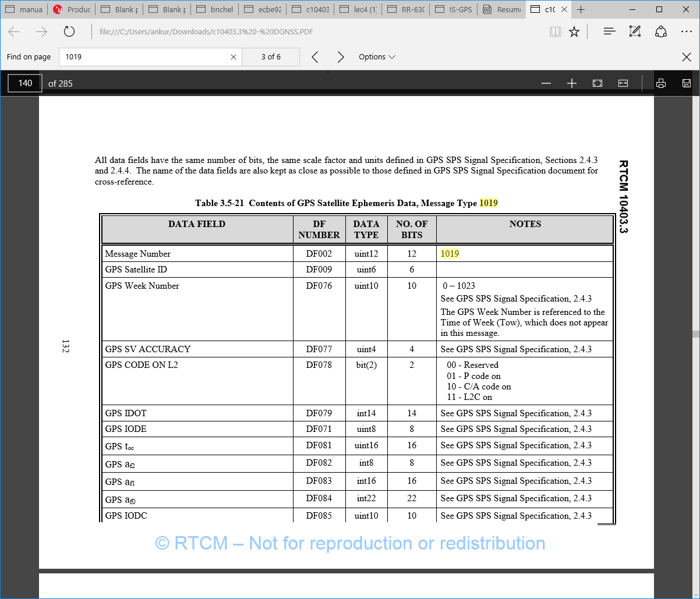Close the active c10 tab

[564, 9]
